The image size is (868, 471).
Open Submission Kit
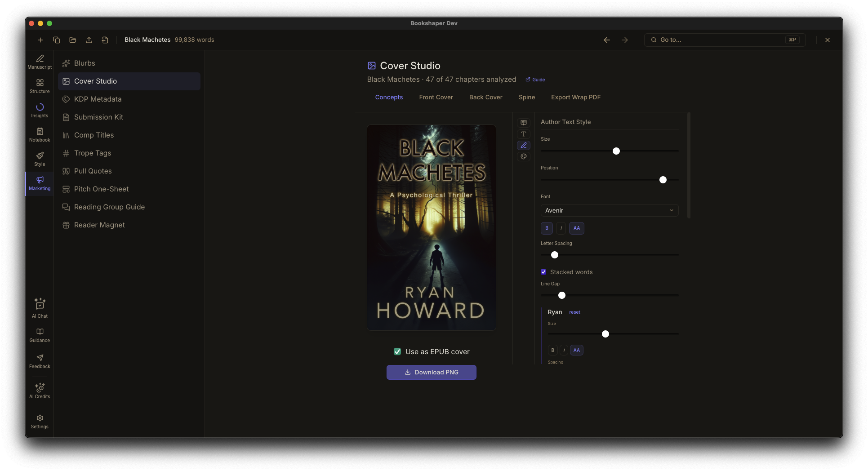point(129,117)
